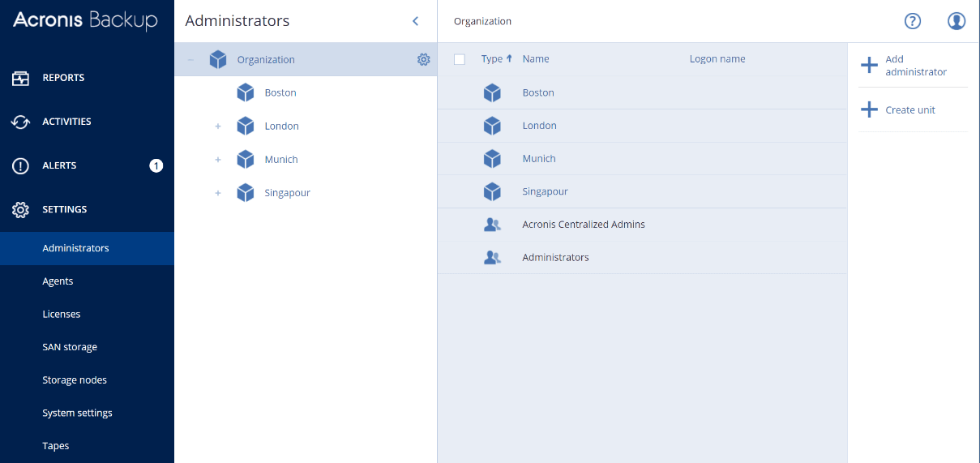980x463 pixels.
Task: Expand the Singapour tree node
Action: tap(218, 192)
